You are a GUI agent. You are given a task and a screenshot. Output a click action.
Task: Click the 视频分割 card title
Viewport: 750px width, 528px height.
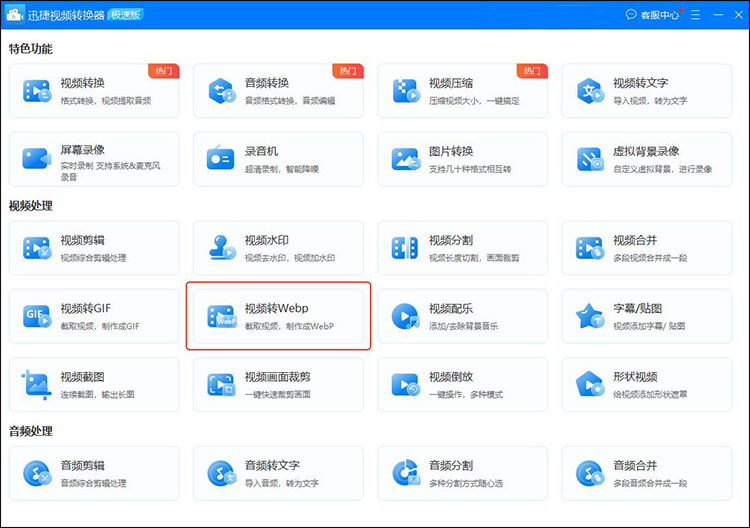point(451,240)
